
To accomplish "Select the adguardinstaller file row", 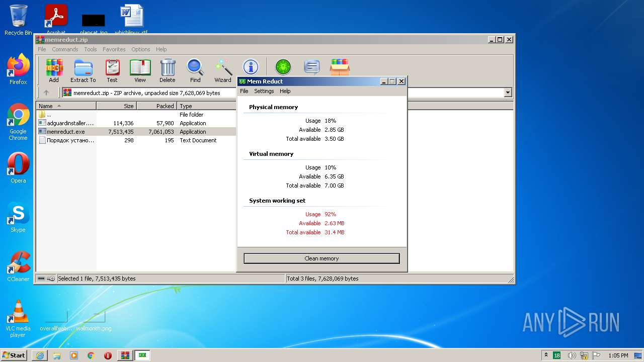I will point(136,123).
